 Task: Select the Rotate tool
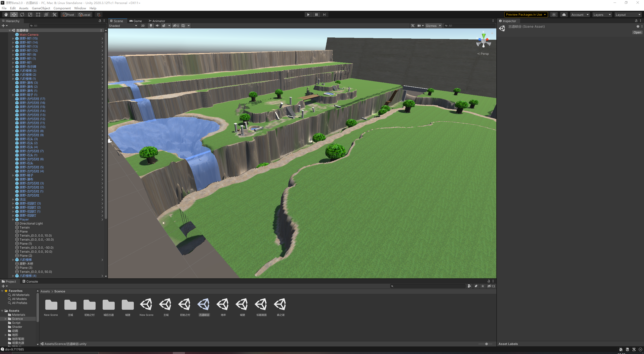click(x=22, y=15)
